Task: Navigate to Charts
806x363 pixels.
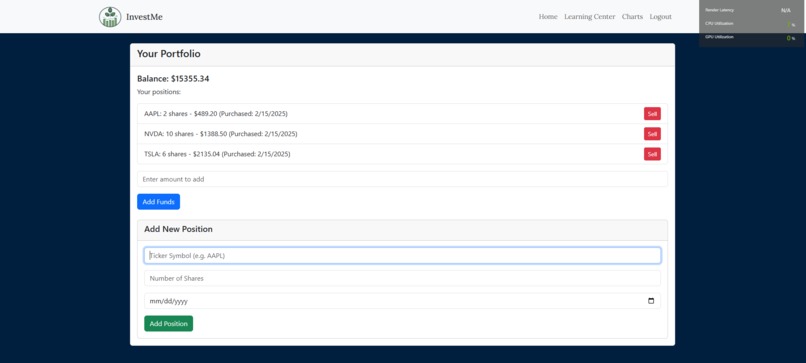Action: click(632, 16)
